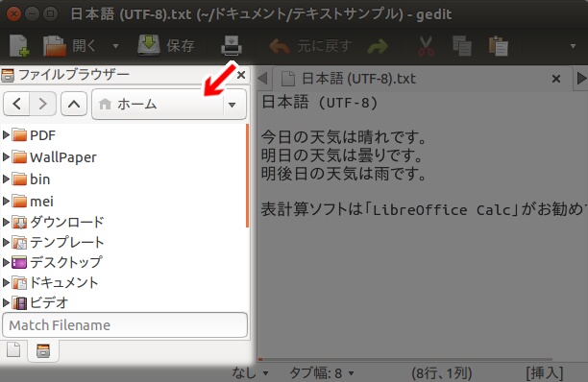
Task: Click the print icon in toolbar
Action: 231,46
